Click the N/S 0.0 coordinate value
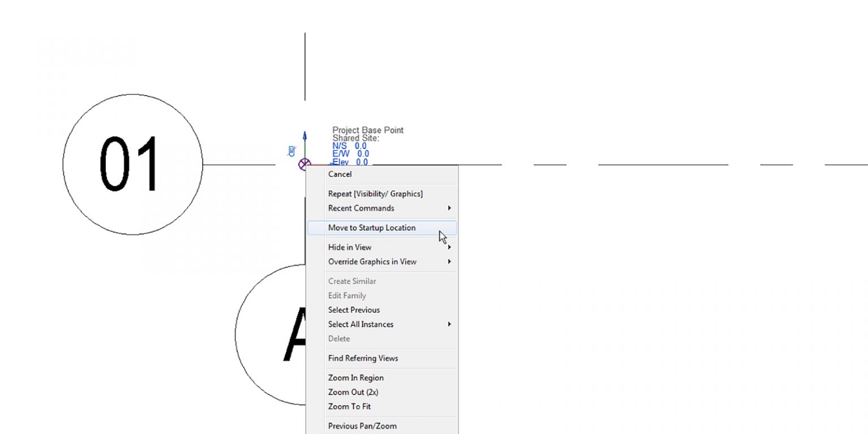Image resolution: width=868 pixels, height=434 pixels. coord(362,145)
